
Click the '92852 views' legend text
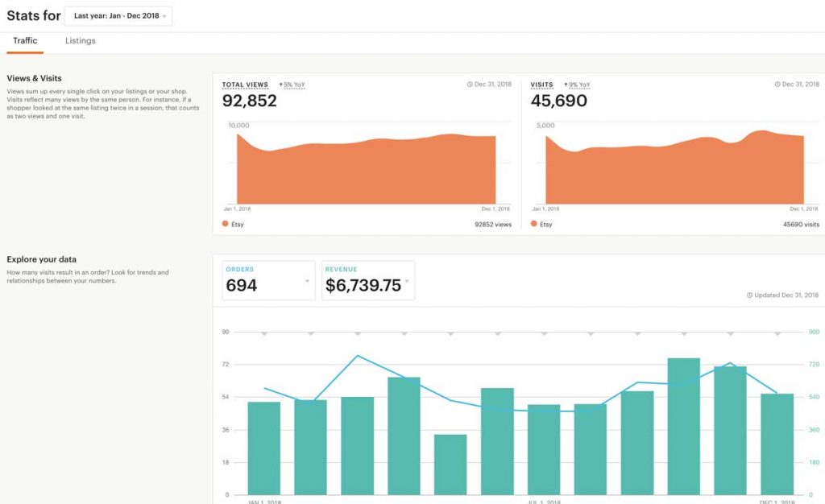493,225
